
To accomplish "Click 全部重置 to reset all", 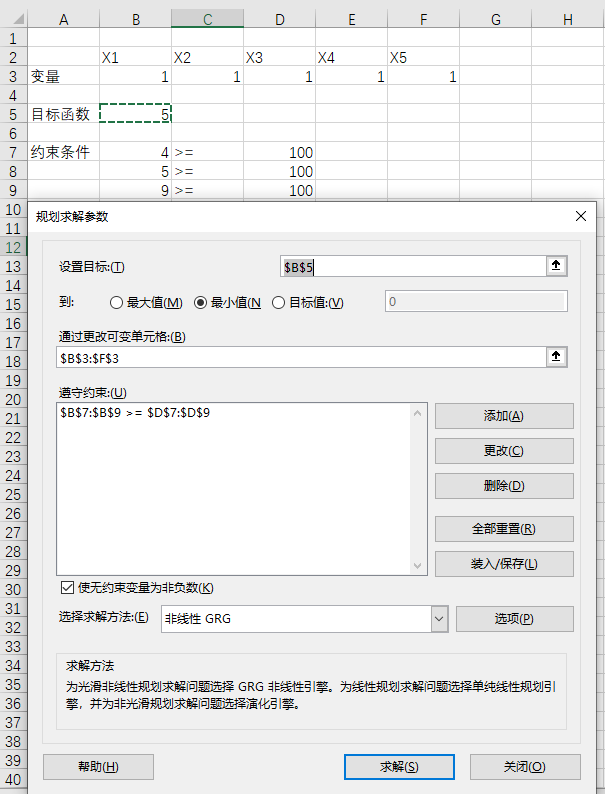I will (x=504, y=529).
